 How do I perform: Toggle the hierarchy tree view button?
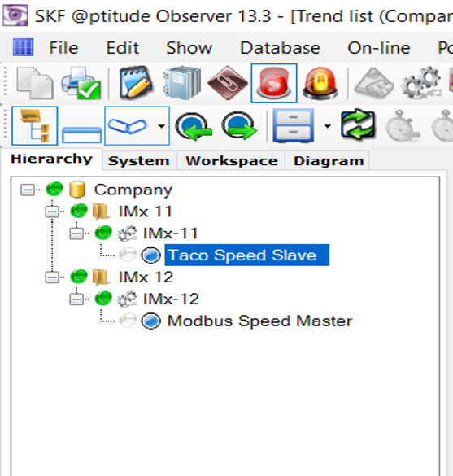(35, 125)
